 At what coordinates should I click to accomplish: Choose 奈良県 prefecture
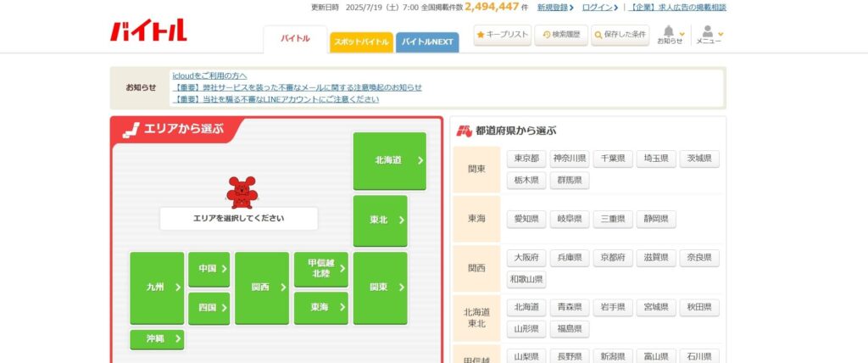click(x=699, y=258)
